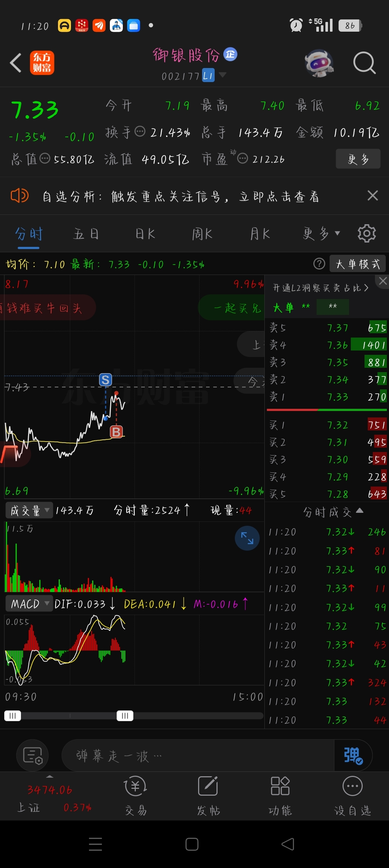Viewport: 389px width, 868px height.
Task: Tap the 更多 quote details button
Action: [358, 159]
